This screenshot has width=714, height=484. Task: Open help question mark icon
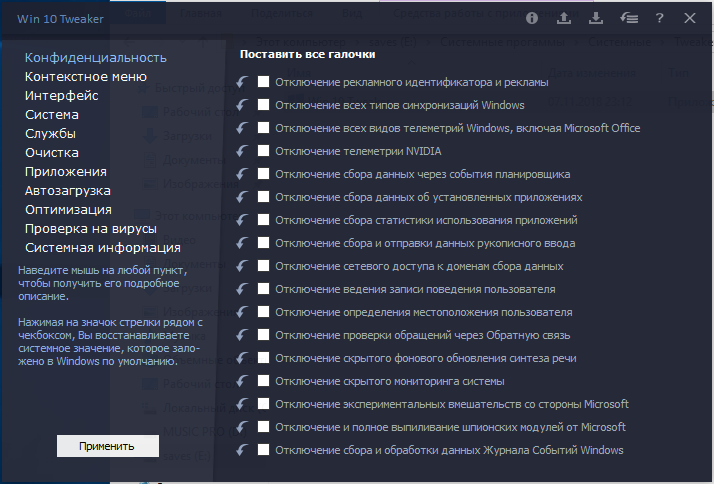(659, 18)
